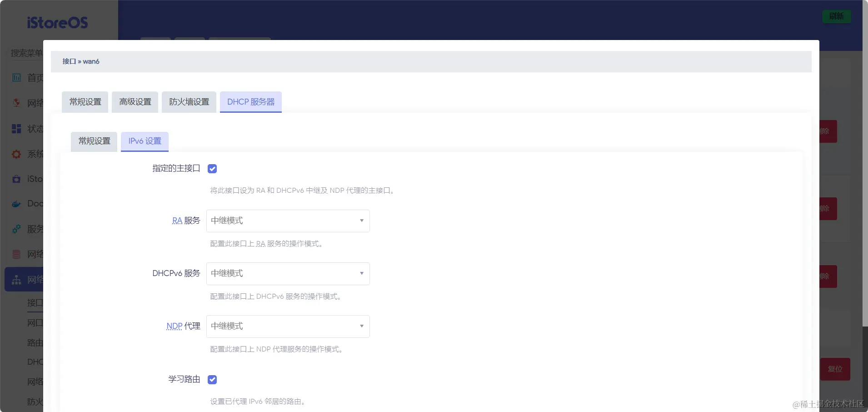Click the green refresh button at top right
The height and width of the screenshot is (412, 868).
click(836, 16)
